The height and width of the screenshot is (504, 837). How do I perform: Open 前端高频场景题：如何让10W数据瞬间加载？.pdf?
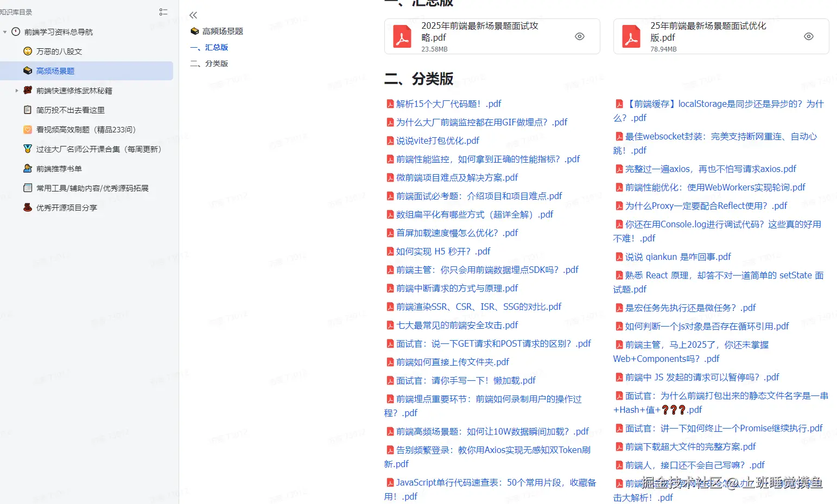492,431
